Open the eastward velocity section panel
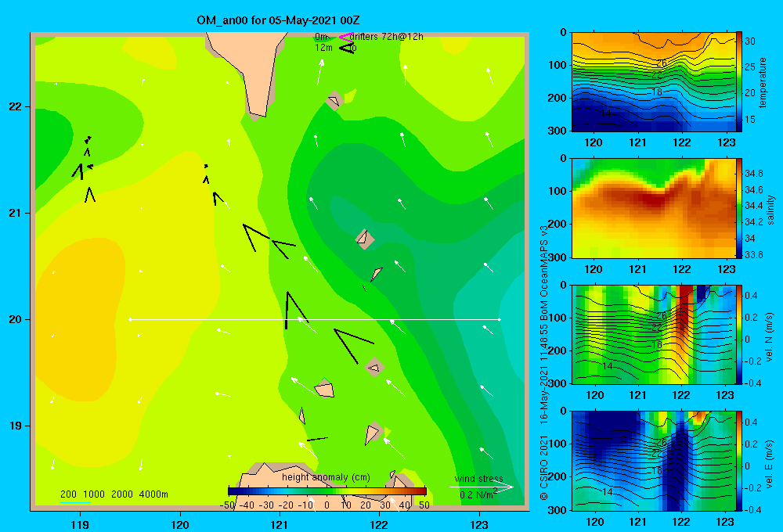Screen dimensions: 783x532 coord(653,461)
